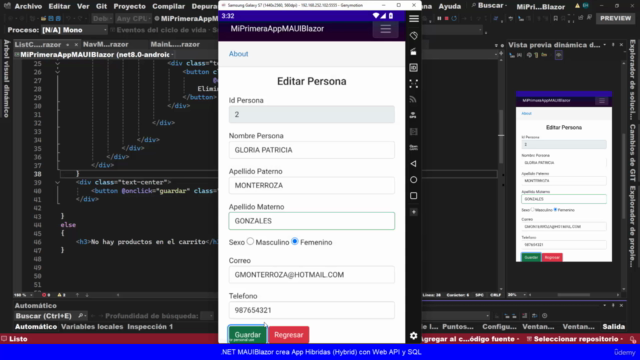
Task: Click warning triangle count below editor
Action: 61,295
